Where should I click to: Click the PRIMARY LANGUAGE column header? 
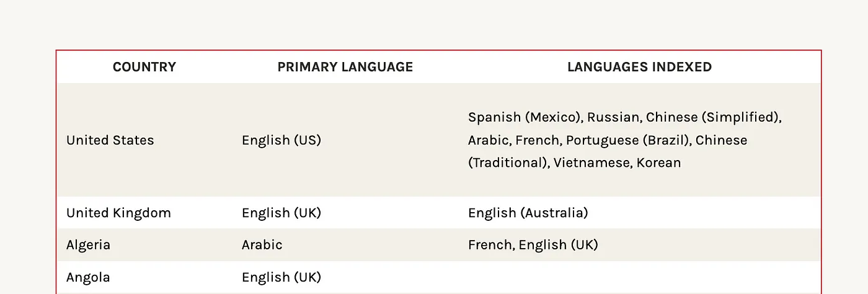click(345, 67)
